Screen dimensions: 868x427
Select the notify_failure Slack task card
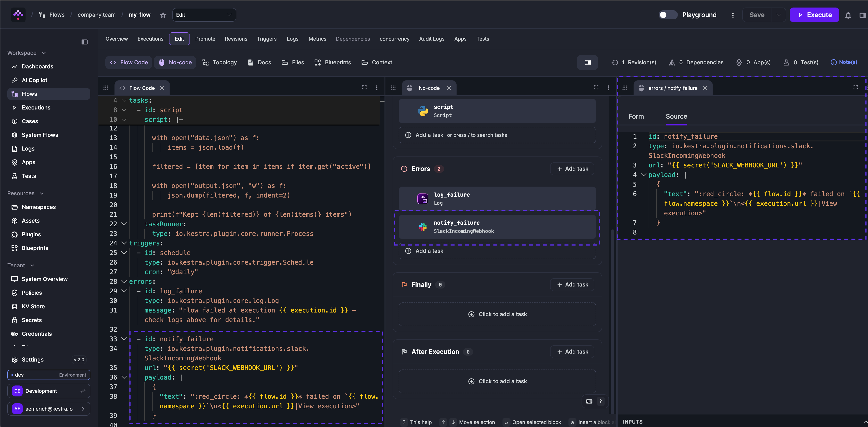click(497, 227)
